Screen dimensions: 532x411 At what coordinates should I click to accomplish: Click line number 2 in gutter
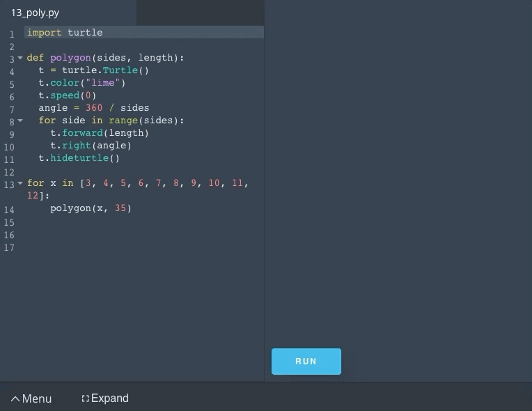(x=12, y=47)
